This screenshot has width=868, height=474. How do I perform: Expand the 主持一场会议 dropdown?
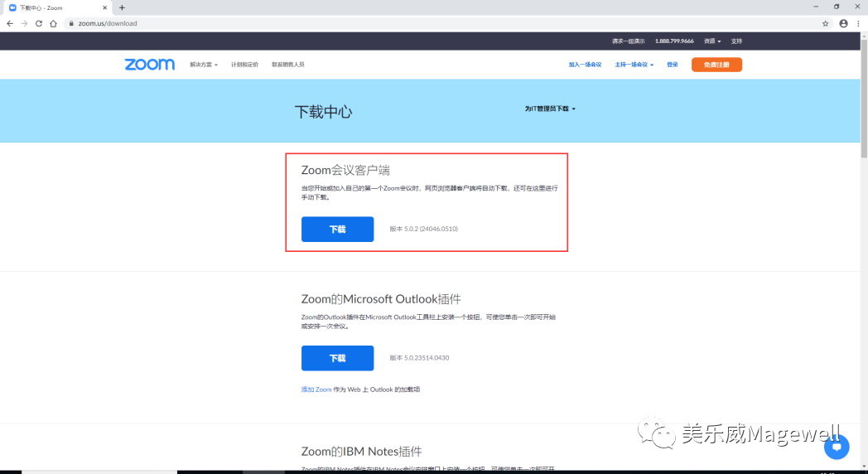point(634,65)
